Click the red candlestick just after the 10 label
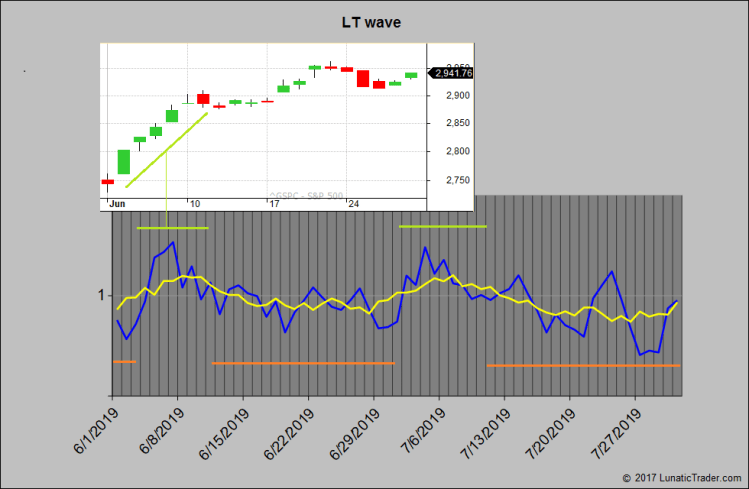The image size is (749, 489). pos(203,98)
